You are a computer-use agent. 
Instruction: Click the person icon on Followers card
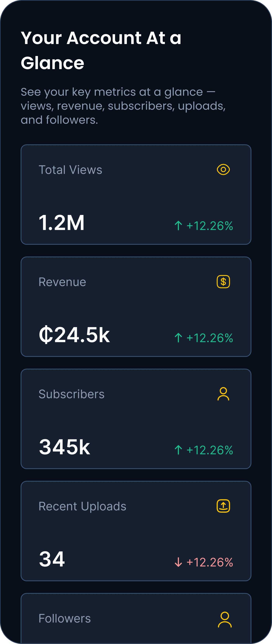(x=224, y=619)
